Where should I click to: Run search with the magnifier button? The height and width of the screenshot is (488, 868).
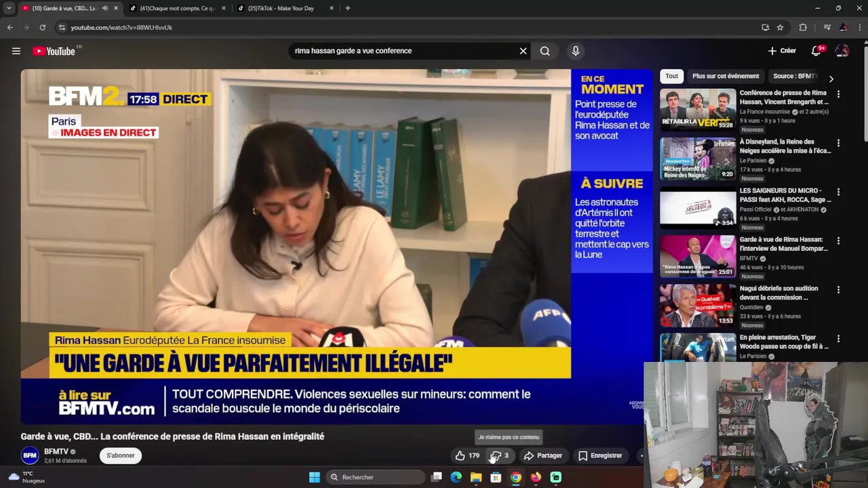545,51
